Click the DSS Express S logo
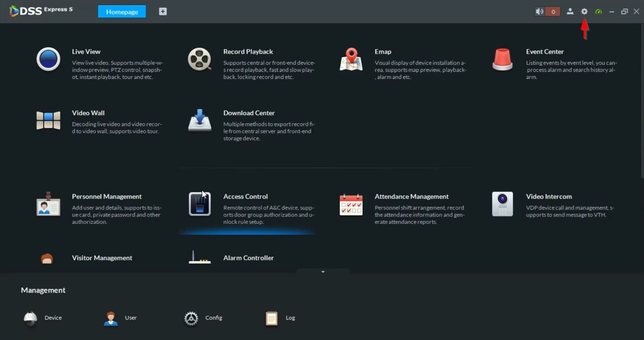The width and height of the screenshot is (644, 340). pos(41,11)
